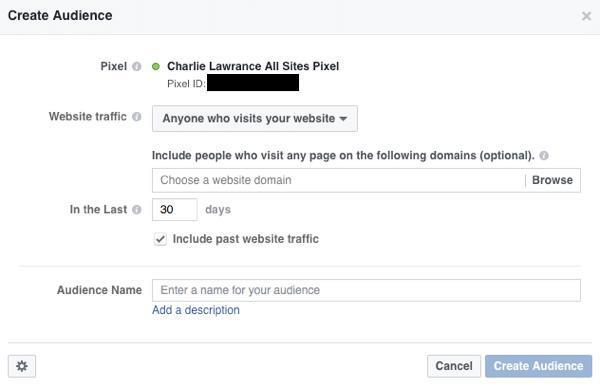Focus the Audience Name input field
The image size is (600, 388).
[x=366, y=290]
